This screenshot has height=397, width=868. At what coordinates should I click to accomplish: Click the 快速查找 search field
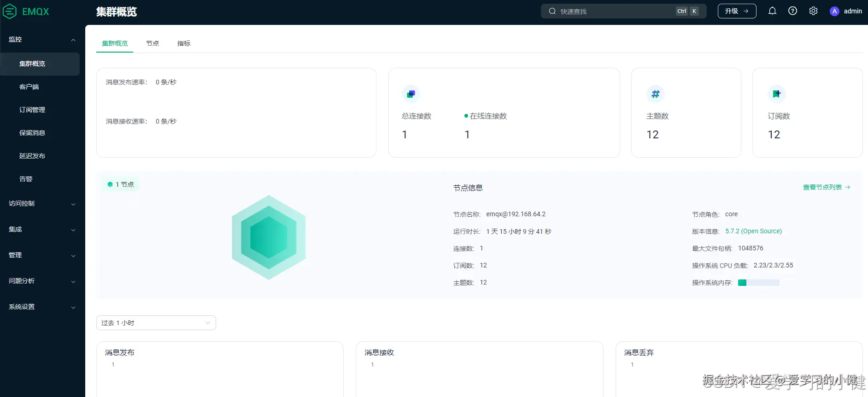click(623, 11)
